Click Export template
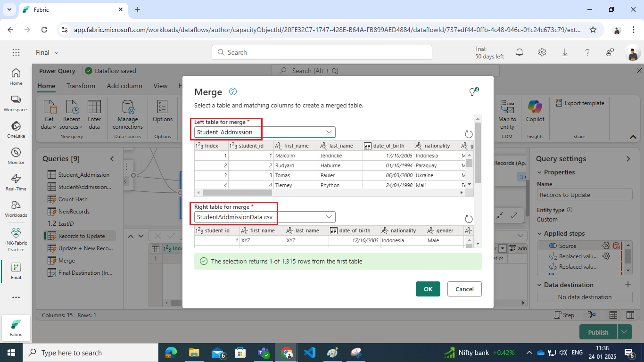644x362 pixels. [580, 103]
